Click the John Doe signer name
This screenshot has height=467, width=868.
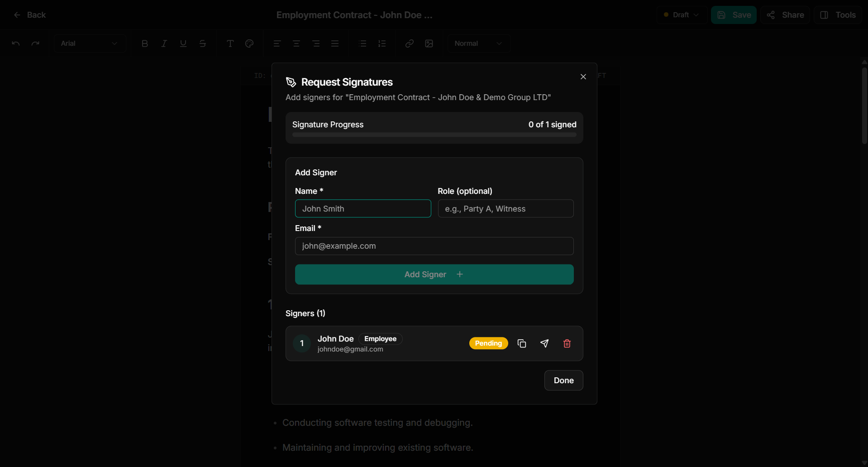tap(335, 339)
